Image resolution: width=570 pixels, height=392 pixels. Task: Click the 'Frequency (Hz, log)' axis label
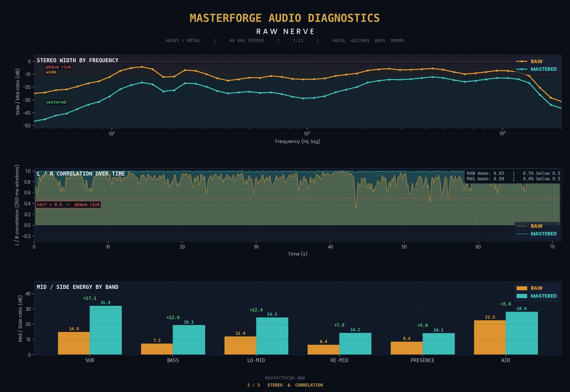click(297, 141)
